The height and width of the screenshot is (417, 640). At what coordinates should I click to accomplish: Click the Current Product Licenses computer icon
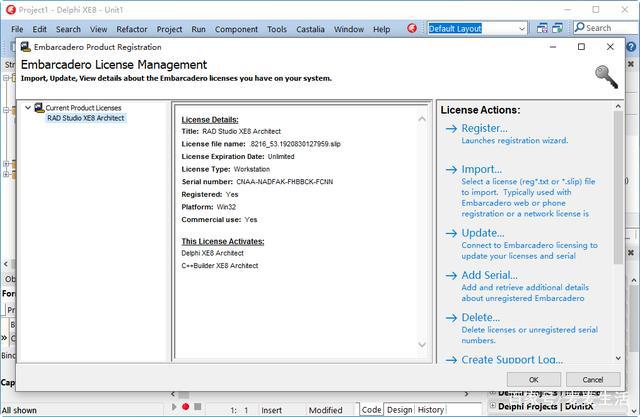(x=39, y=108)
